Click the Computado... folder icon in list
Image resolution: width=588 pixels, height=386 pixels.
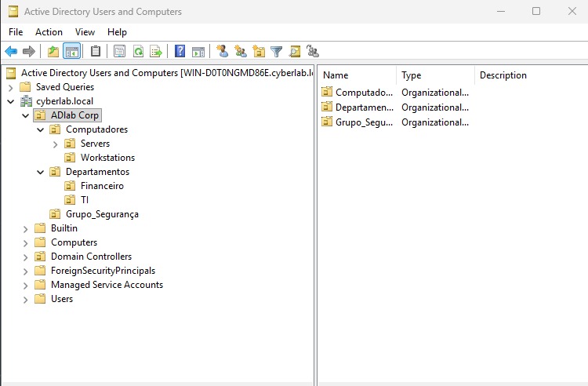pyautogui.click(x=327, y=92)
